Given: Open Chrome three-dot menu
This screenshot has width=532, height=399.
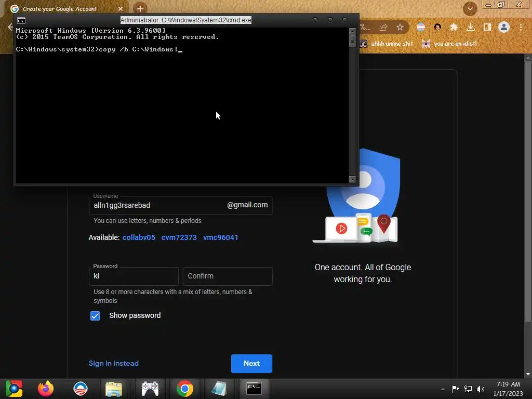Looking at the screenshot, I should point(521,27).
